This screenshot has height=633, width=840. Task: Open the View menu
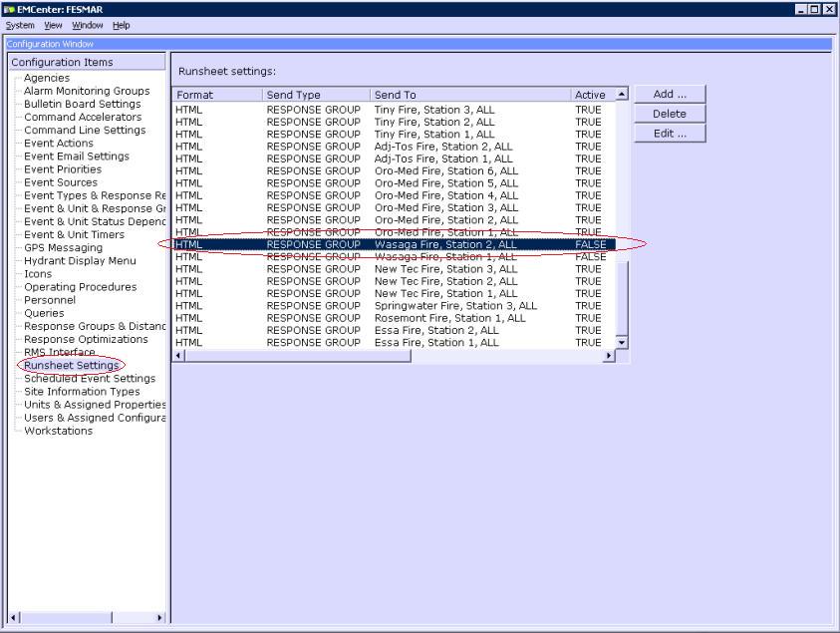coord(53,25)
